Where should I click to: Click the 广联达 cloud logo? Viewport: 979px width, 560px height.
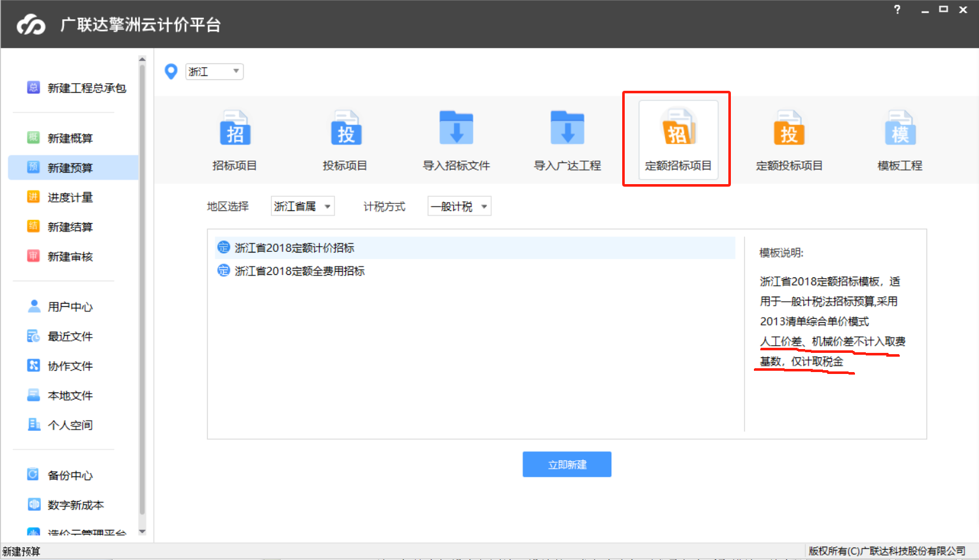31,25
